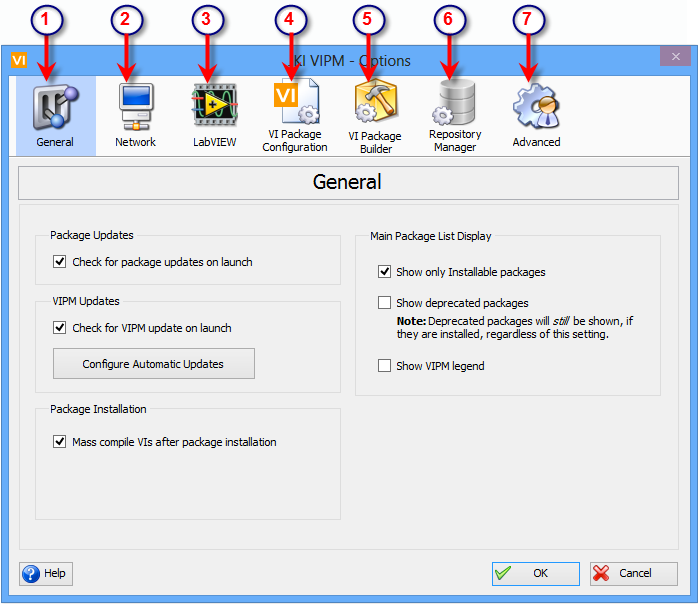Uncheck Show only Installable packages

pyautogui.click(x=385, y=272)
